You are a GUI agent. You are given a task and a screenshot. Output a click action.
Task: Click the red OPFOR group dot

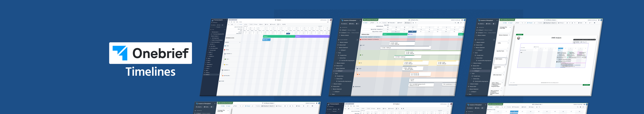tap(225, 50)
